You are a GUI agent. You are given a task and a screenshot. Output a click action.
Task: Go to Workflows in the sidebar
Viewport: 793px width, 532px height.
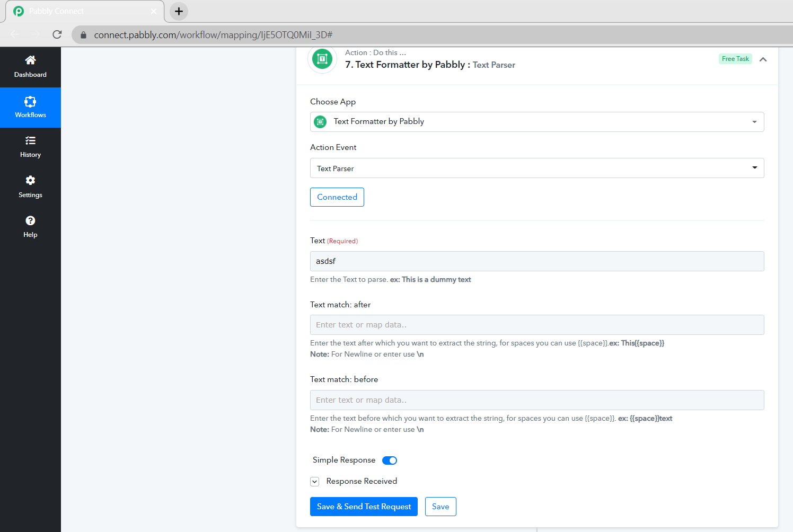click(x=30, y=108)
